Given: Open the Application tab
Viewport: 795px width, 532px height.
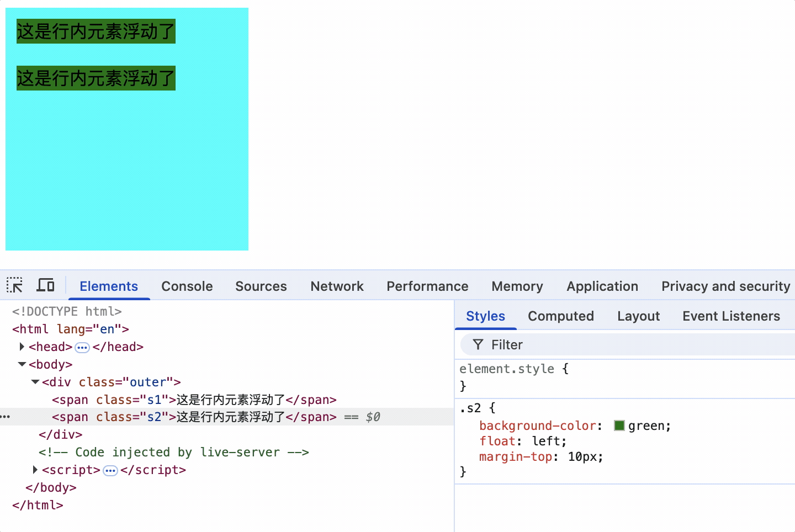Looking at the screenshot, I should click(602, 286).
